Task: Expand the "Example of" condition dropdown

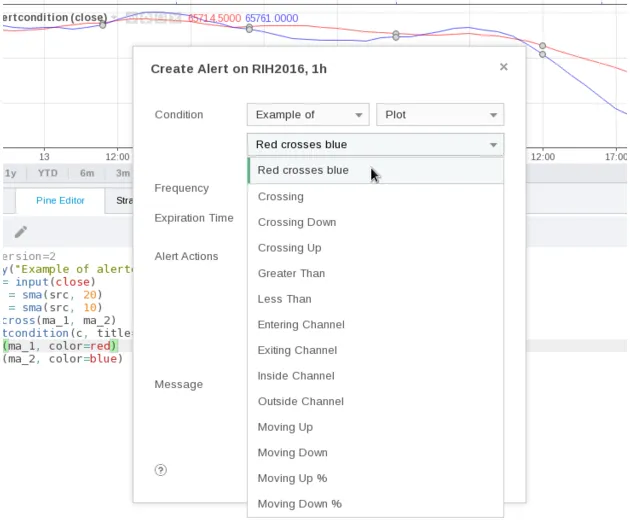Action: coord(308,115)
